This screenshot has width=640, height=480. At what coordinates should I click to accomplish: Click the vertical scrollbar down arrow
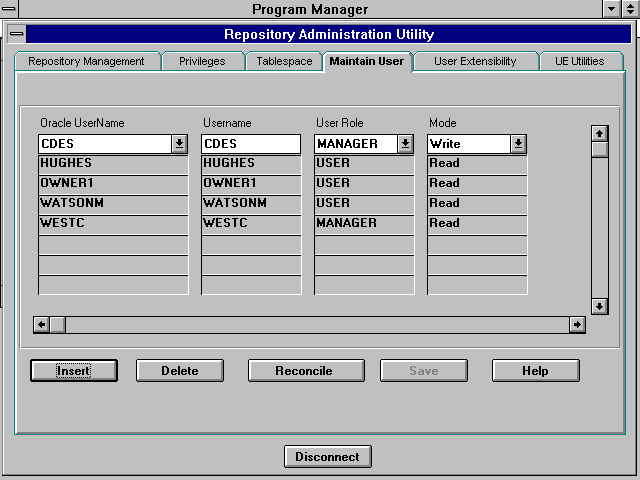click(x=599, y=306)
